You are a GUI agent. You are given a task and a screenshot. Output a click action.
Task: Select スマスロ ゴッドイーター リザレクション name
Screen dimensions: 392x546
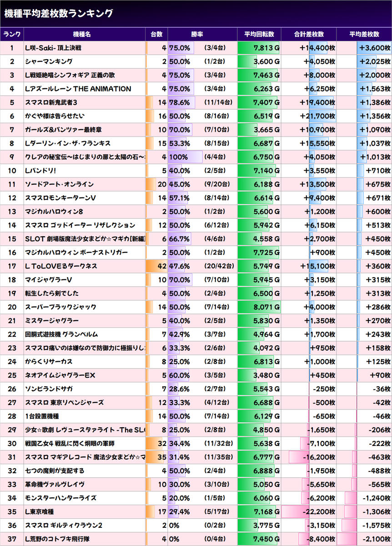pos(80,225)
